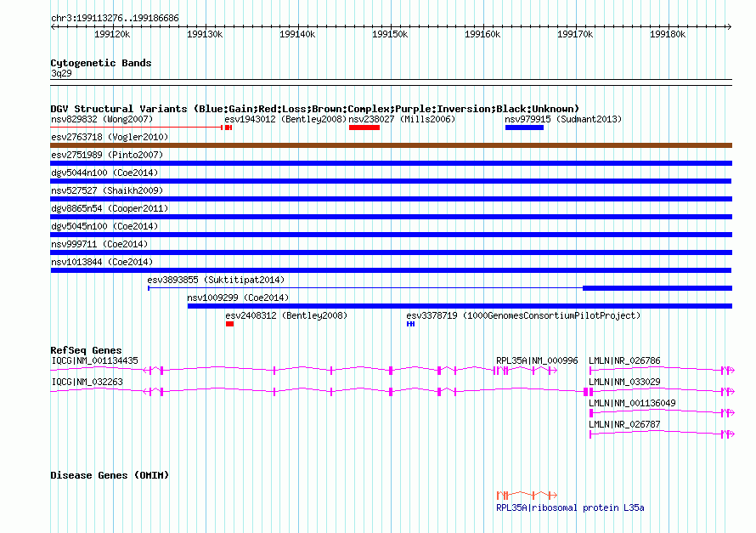Select the 199150k mark on the ruler
The height and width of the screenshot is (533, 756).
(x=390, y=34)
